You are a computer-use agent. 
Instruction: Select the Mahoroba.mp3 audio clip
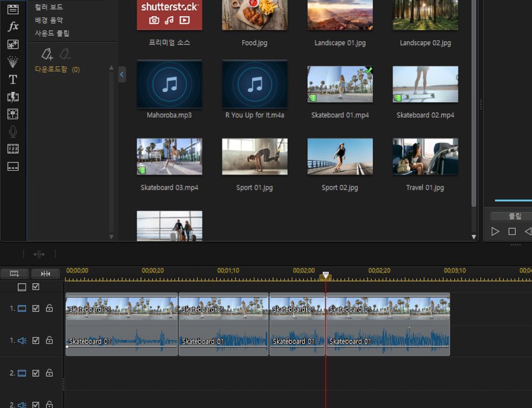point(169,84)
